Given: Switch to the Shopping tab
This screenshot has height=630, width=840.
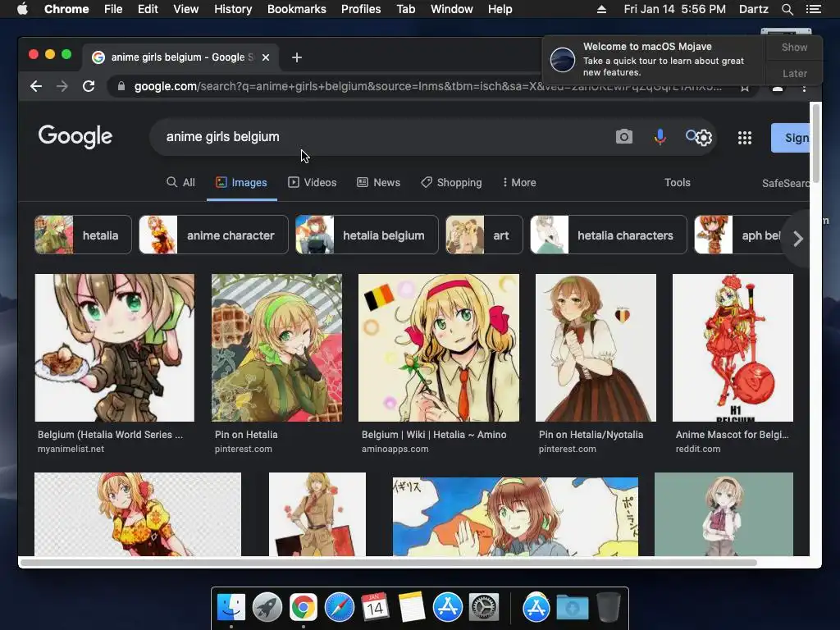Looking at the screenshot, I should 451,183.
